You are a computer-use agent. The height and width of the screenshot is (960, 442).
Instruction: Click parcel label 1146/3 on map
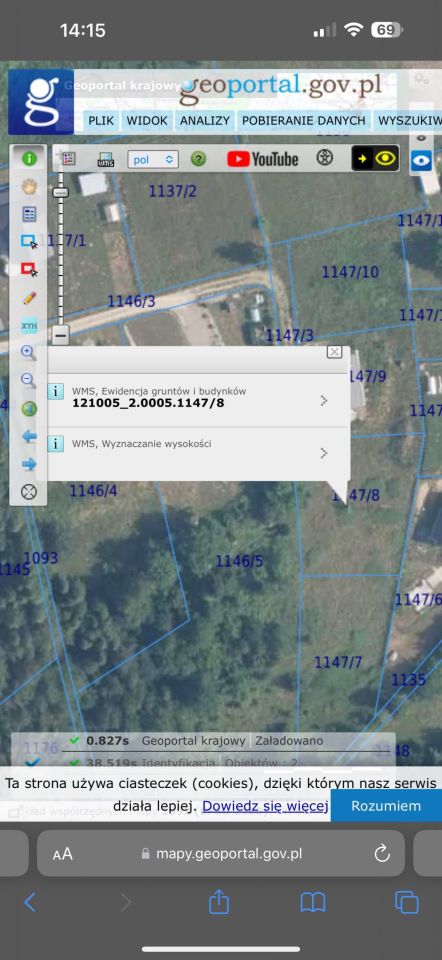point(131,301)
